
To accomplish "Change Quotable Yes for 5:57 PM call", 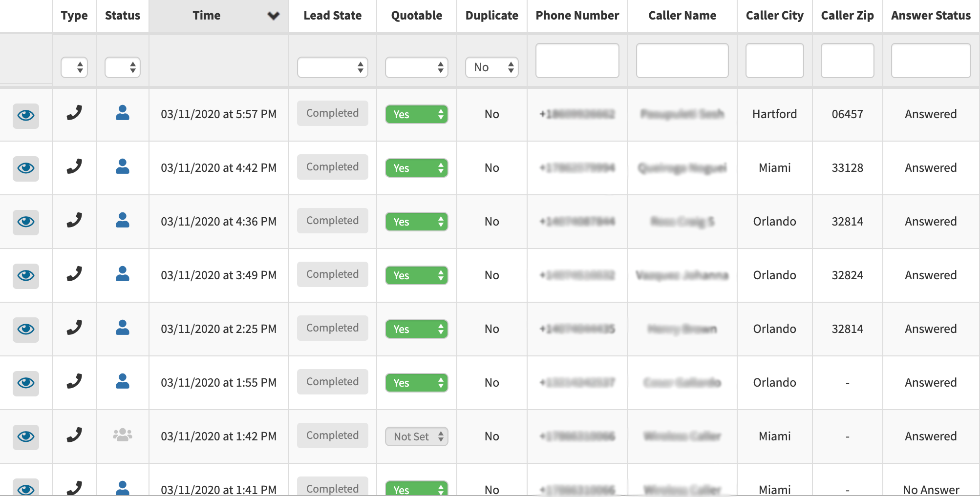I will click(416, 114).
